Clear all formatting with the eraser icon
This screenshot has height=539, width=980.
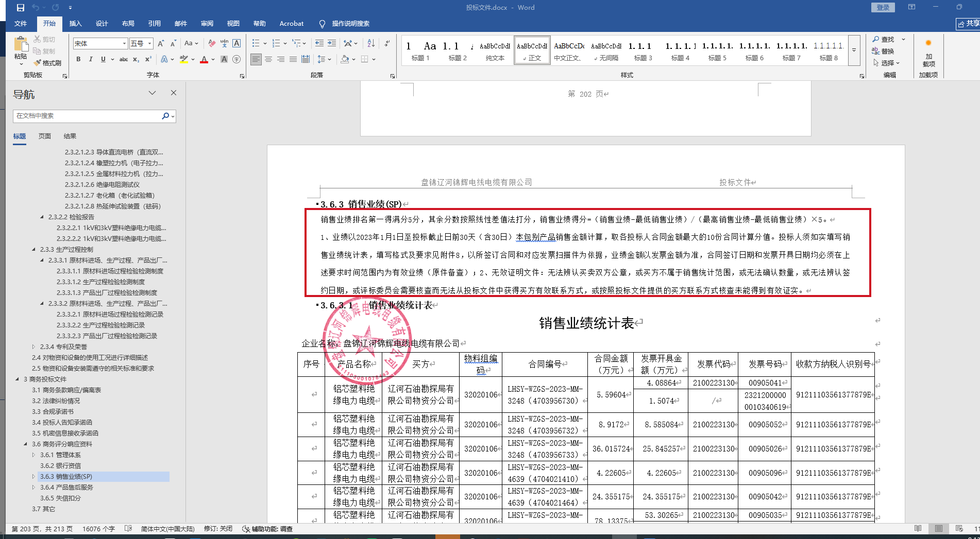coord(212,44)
